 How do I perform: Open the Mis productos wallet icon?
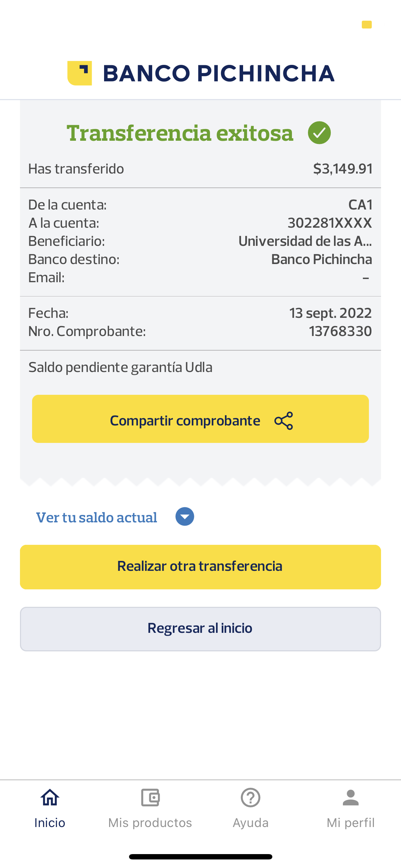pyautogui.click(x=150, y=797)
